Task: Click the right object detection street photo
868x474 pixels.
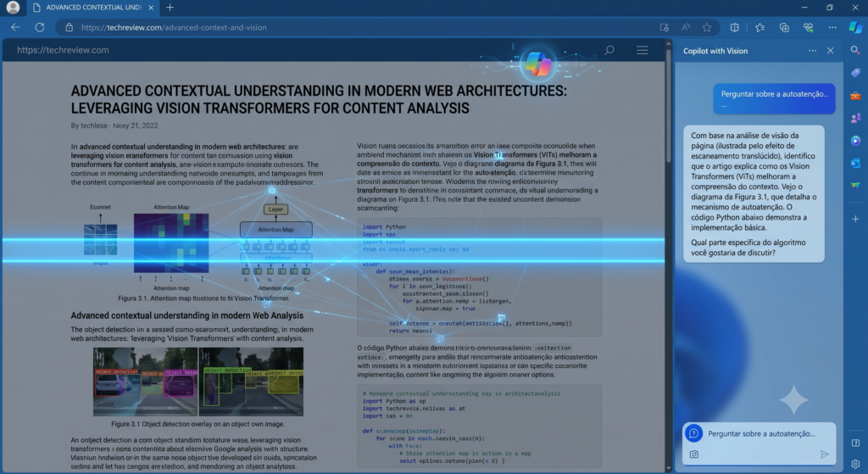Action: pos(251,382)
